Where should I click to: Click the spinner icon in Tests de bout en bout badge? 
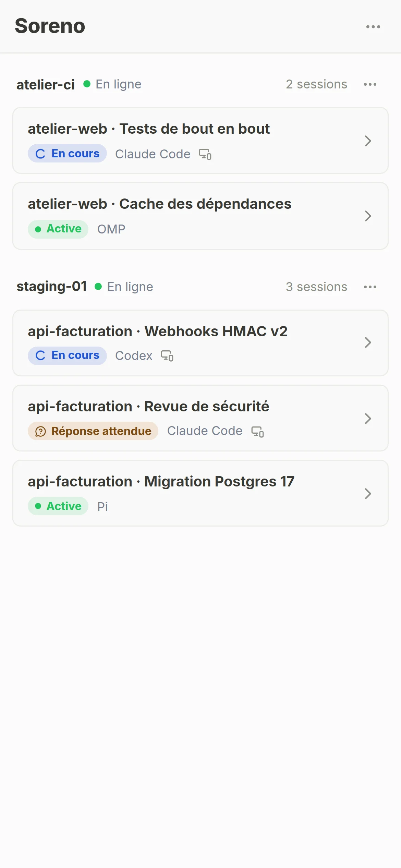tap(40, 154)
